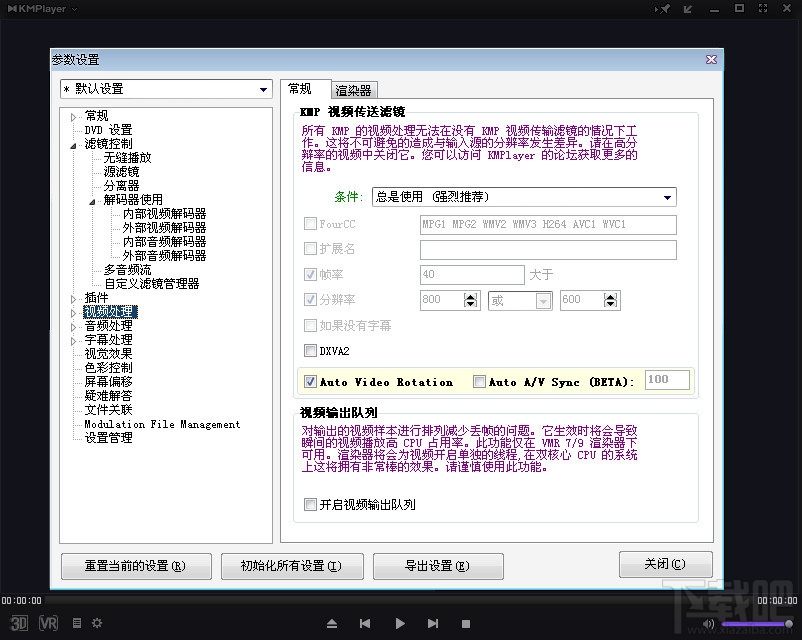The height and width of the screenshot is (640, 802).
Task: Open the default settings profile dropdown
Action: pyautogui.click(x=264, y=89)
